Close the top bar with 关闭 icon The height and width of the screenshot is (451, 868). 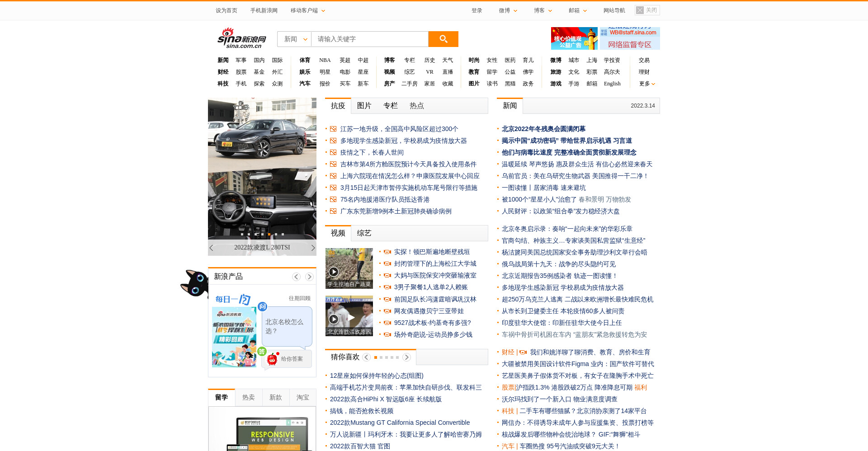tap(647, 10)
